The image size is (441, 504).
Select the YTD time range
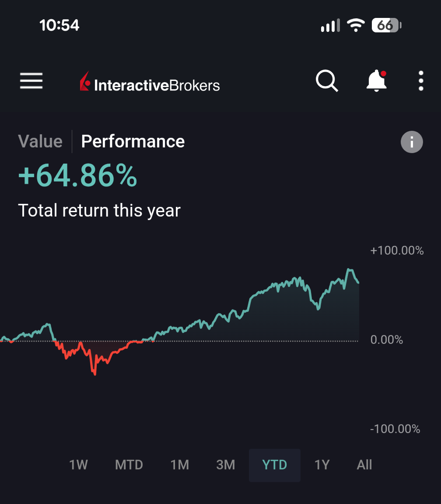(x=275, y=465)
